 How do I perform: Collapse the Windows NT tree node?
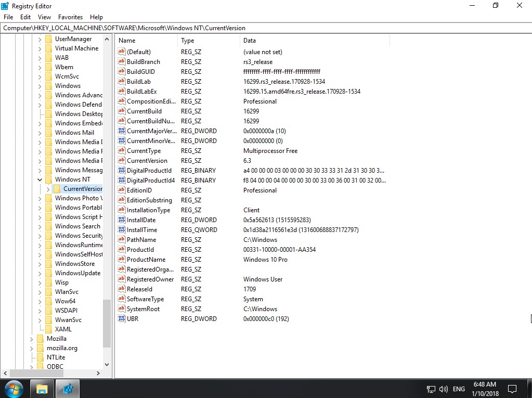[x=40, y=179]
